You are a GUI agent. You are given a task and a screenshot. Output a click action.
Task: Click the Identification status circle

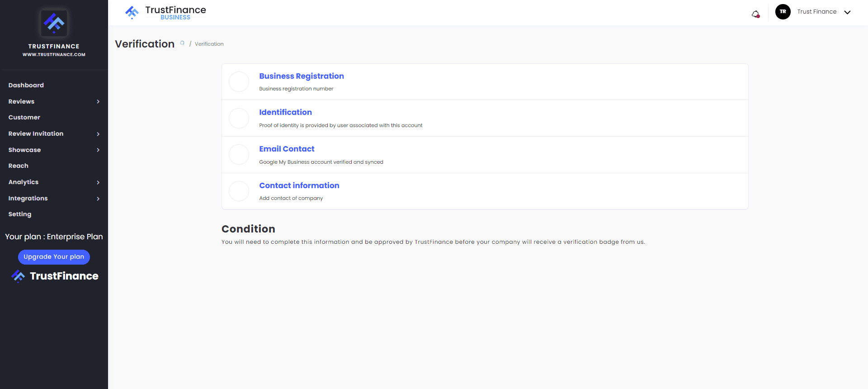[x=239, y=118]
